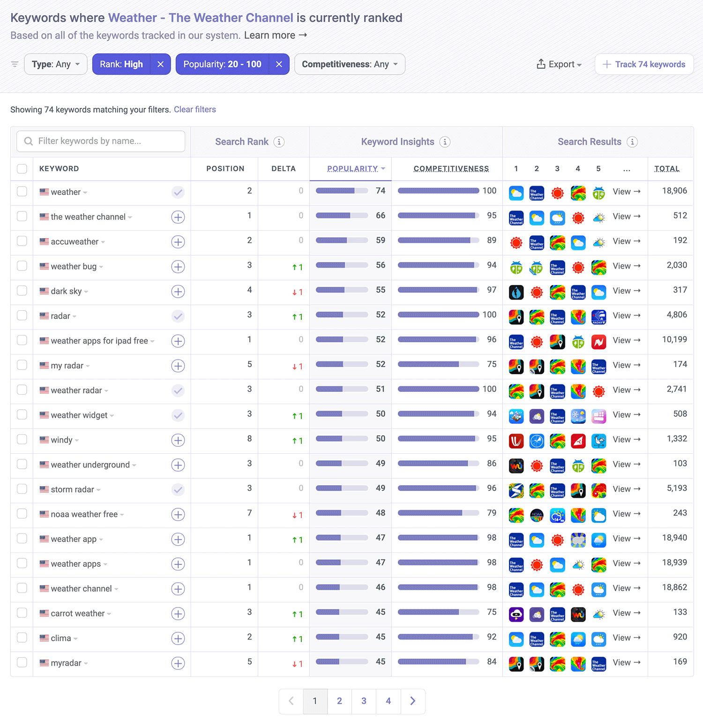Add 'clima' keyword via plus icon
Screen dimensions: 703x728
178,638
